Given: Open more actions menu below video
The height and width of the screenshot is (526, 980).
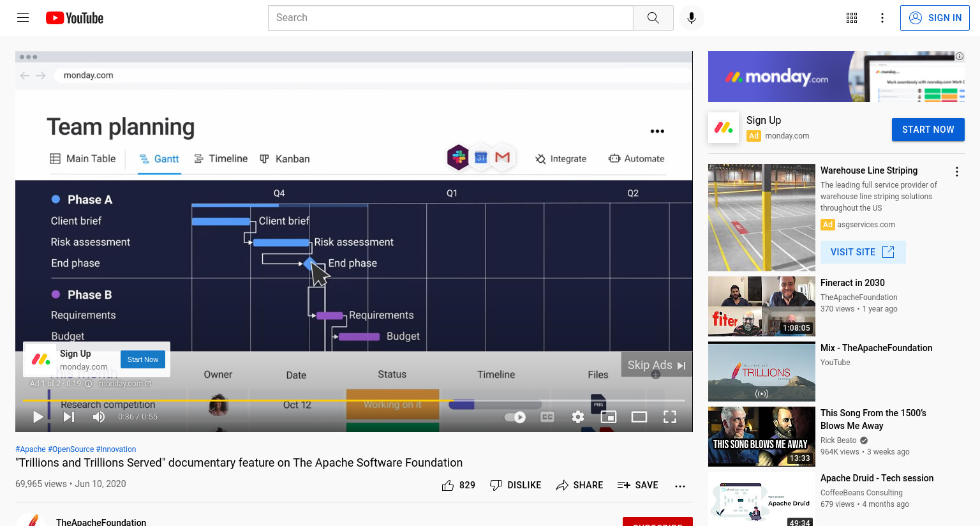Looking at the screenshot, I should [680, 486].
